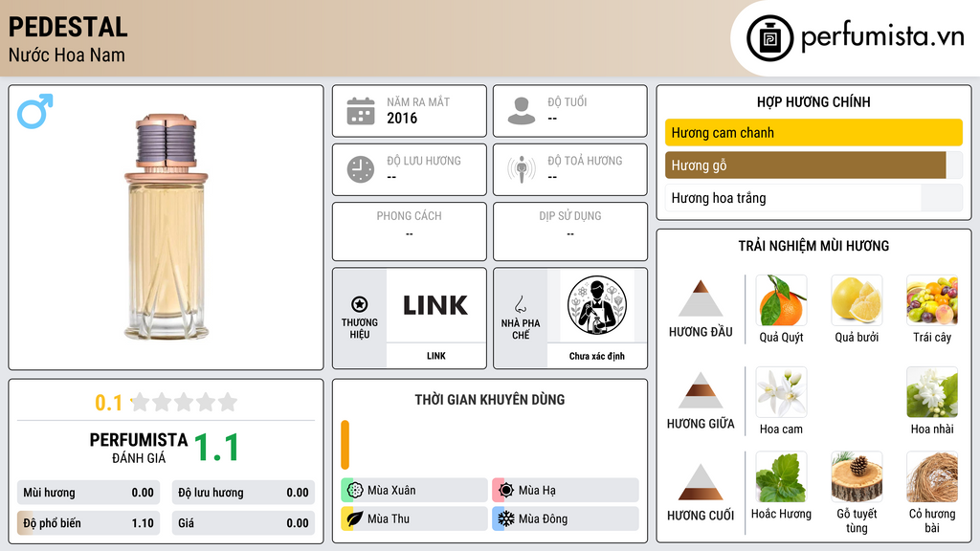Select the Trái cây fruit image
The image size is (980, 551).
(932, 299)
